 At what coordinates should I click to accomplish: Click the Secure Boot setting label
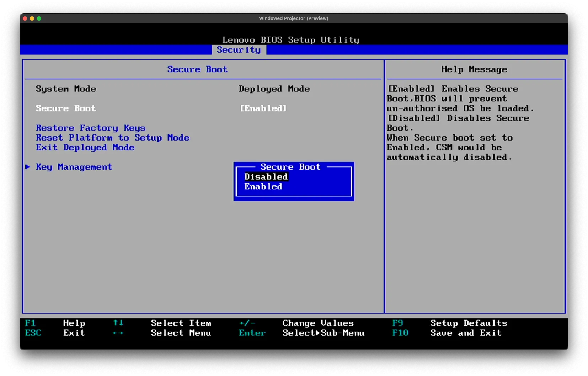pos(66,108)
